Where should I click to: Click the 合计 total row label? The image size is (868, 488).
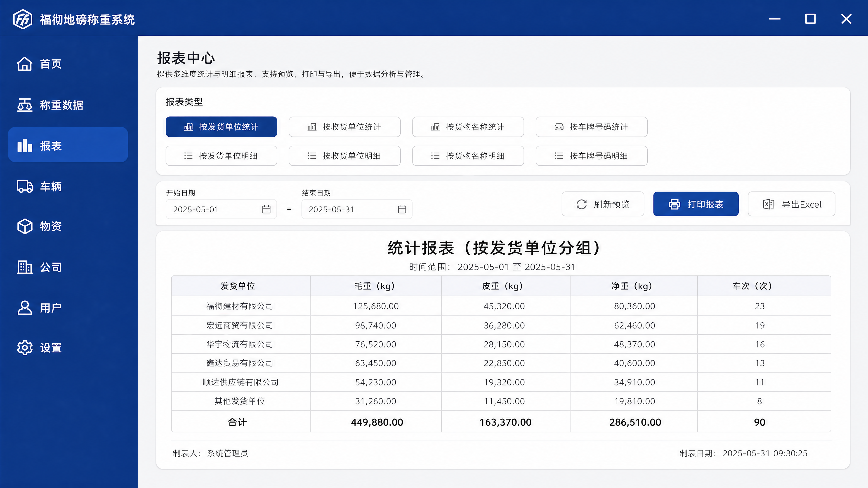pos(237,422)
